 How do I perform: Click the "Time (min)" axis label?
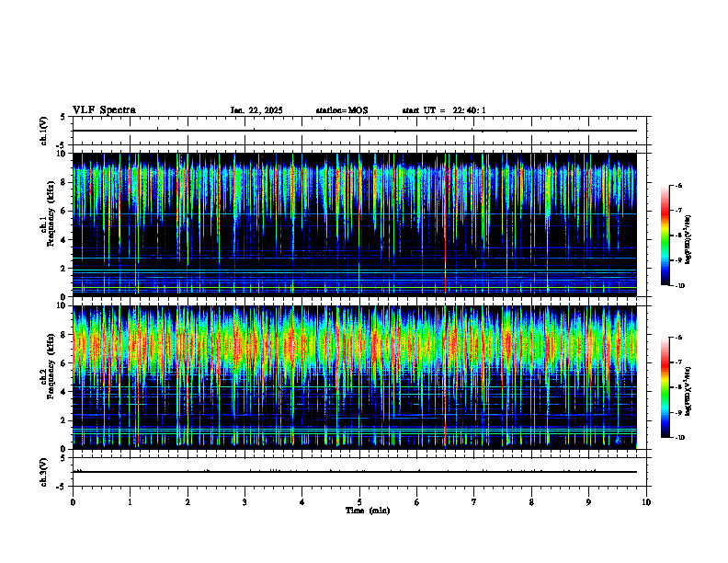click(368, 511)
